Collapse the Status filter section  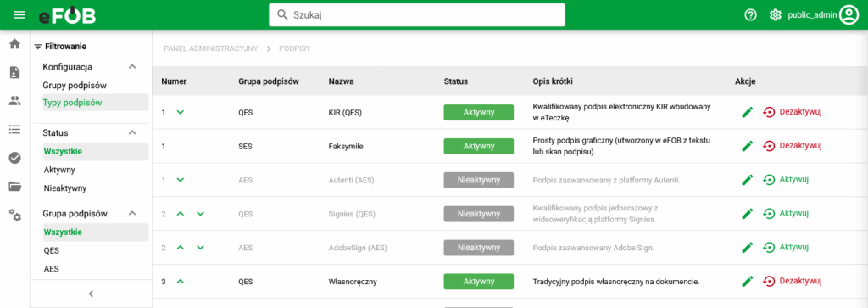pos(131,133)
